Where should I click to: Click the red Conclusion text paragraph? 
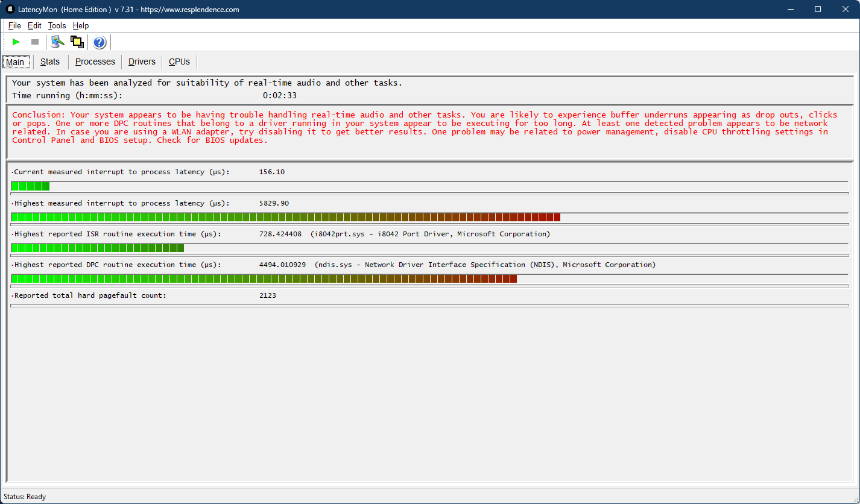pyautogui.click(x=425, y=127)
